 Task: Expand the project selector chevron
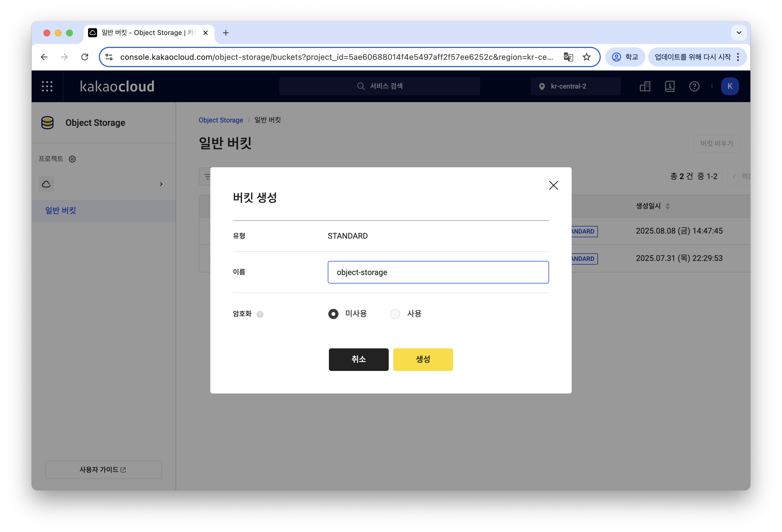coord(161,184)
